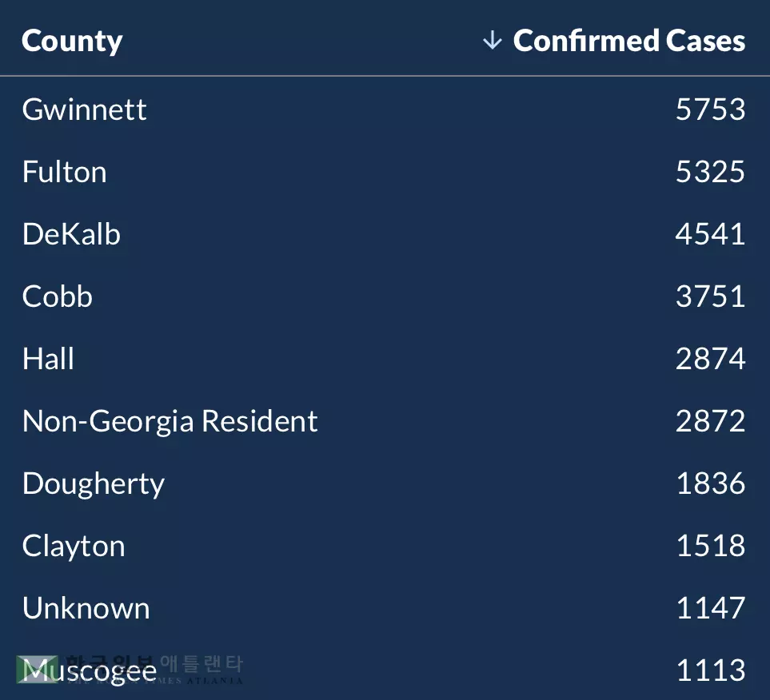Image resolution: width=770 pixels, height=700 pixels.
Task: Choose the Cobb county name
Action: click(58, 296)
